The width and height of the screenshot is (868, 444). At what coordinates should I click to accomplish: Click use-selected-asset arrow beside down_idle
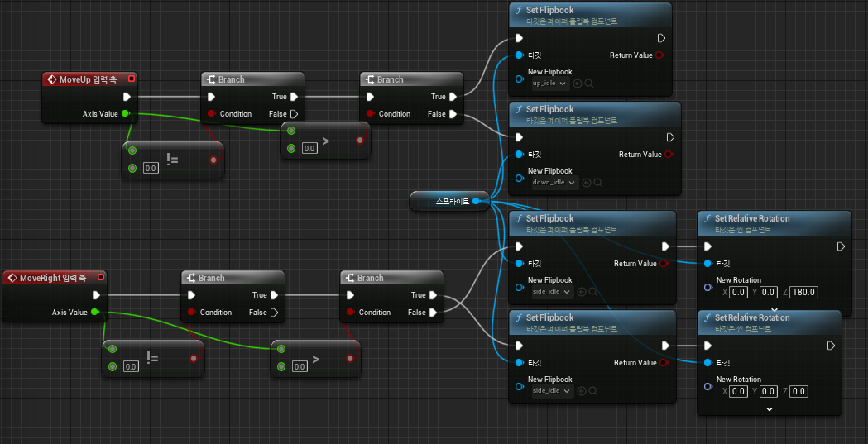point(587,183)
